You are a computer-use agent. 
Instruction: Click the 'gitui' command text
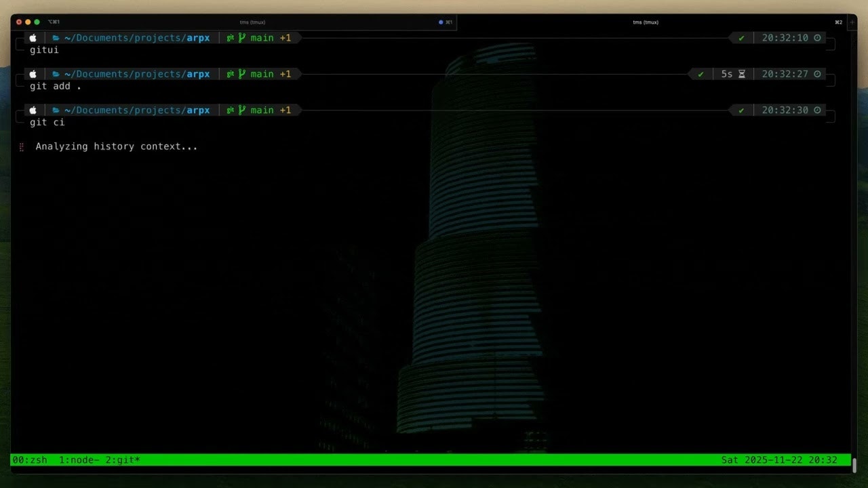(x=44, y=50)
